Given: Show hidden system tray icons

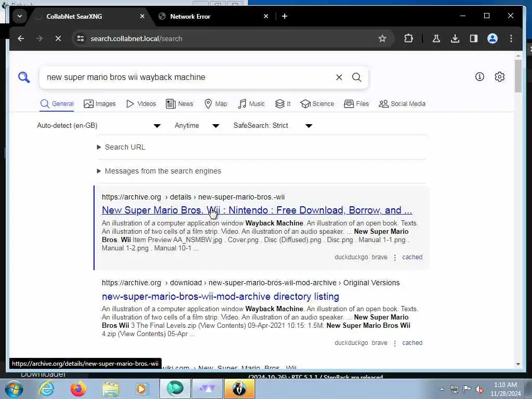Looking at the screenshot, I should (x=442, y=390).
